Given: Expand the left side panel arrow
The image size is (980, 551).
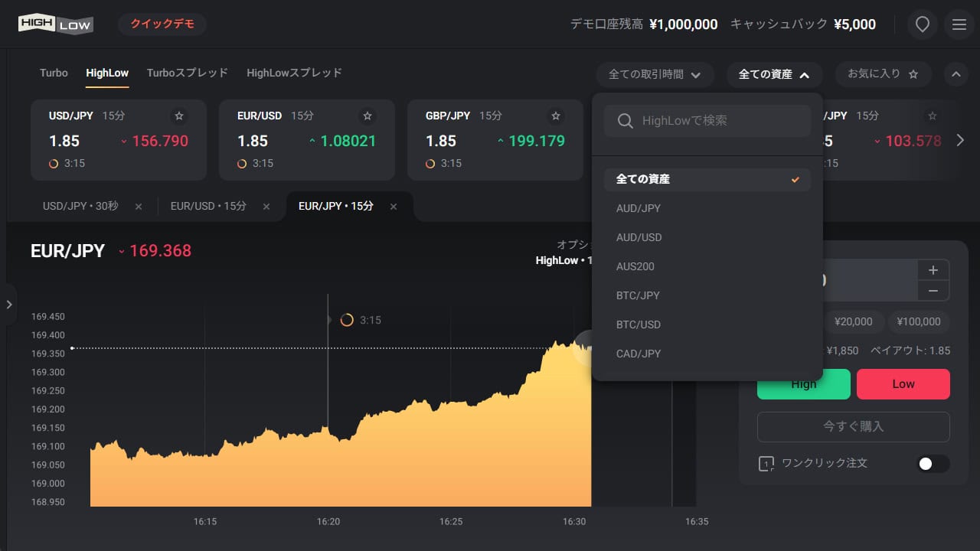Looking at the screenshot, I should pos(8,305).
